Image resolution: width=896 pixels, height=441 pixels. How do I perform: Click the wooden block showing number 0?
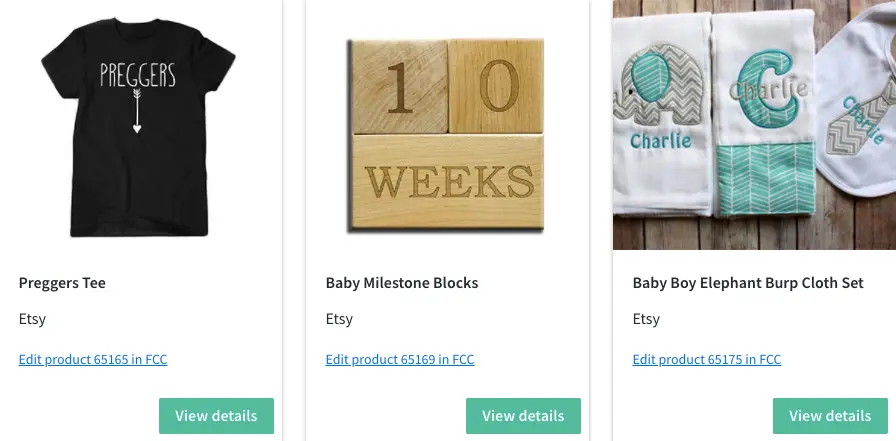tap(495, 87)
